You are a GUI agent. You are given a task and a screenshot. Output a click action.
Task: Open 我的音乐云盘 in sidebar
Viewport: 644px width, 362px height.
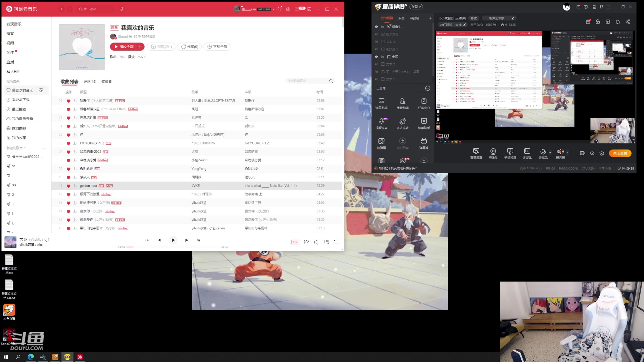coord(22,119)
